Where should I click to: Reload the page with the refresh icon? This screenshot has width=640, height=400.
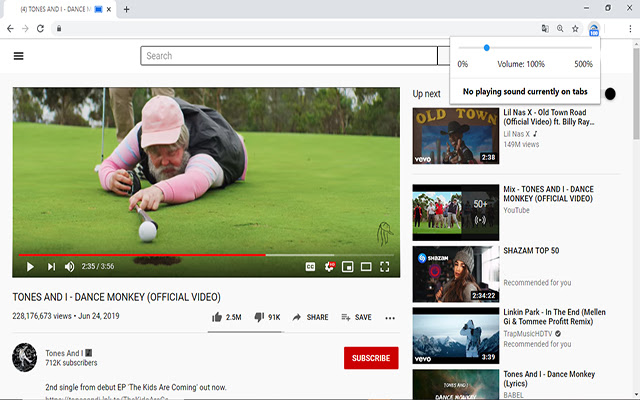coord(40,29)
